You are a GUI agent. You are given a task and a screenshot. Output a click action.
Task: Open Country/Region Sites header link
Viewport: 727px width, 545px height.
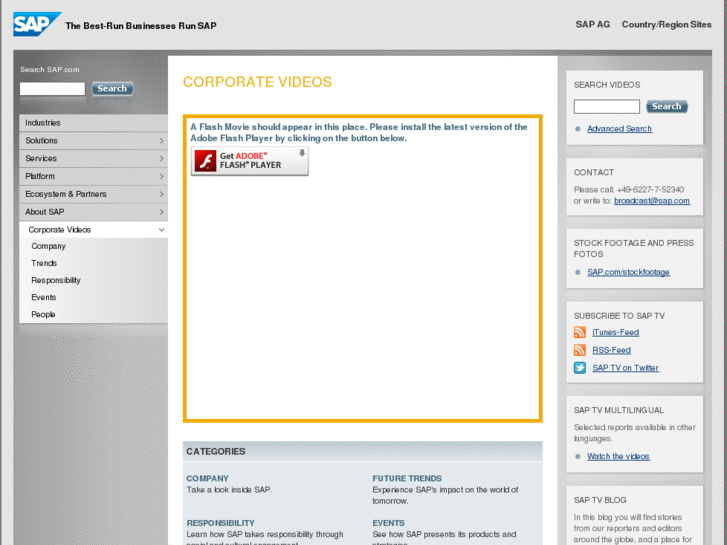tap(666, 25)
